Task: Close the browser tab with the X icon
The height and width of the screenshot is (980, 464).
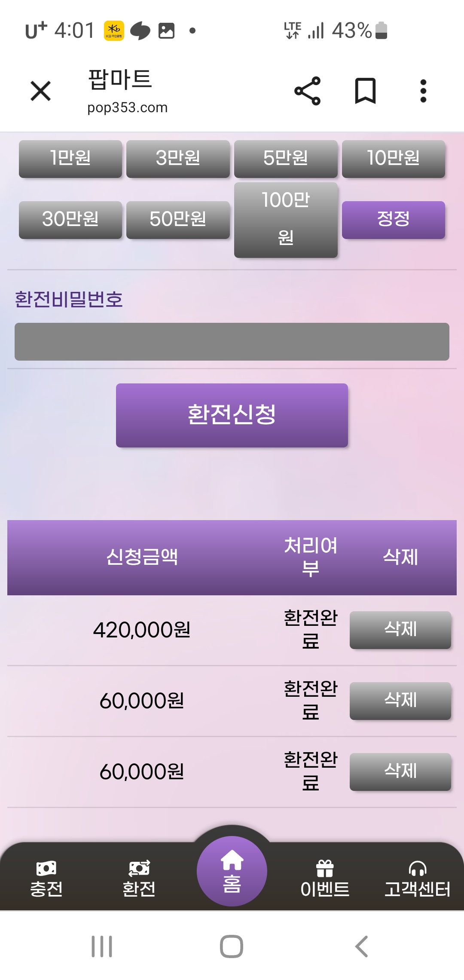Action: (41, 91)
